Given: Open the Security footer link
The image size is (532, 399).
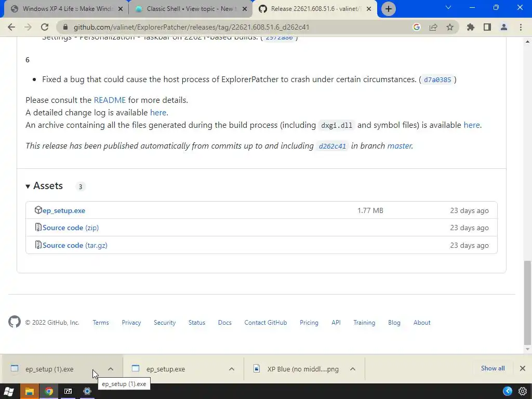Looking at the screenshot, I should coord(165,323).
